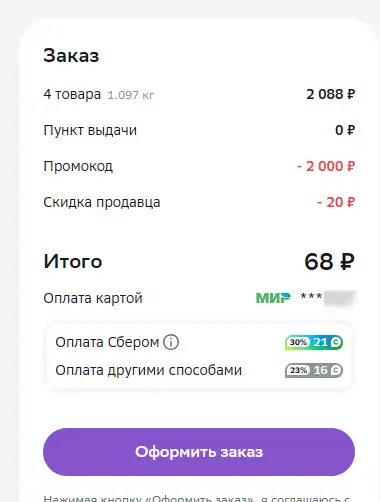Screen dimensions: 380x502
Task: Click the promo code discount amount −2 000 ₽
Action: click(326, 166)
